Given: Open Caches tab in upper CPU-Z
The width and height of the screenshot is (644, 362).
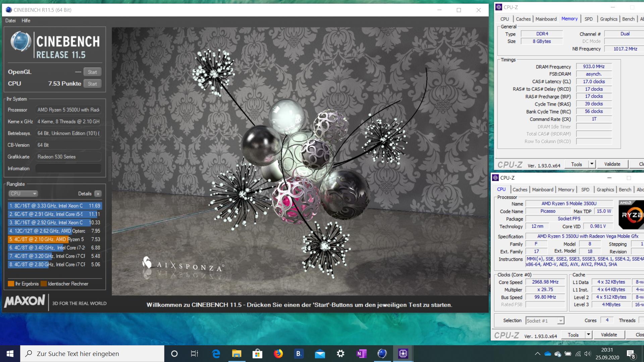Looking at the screenshot, I should click(x=523, y=19).
